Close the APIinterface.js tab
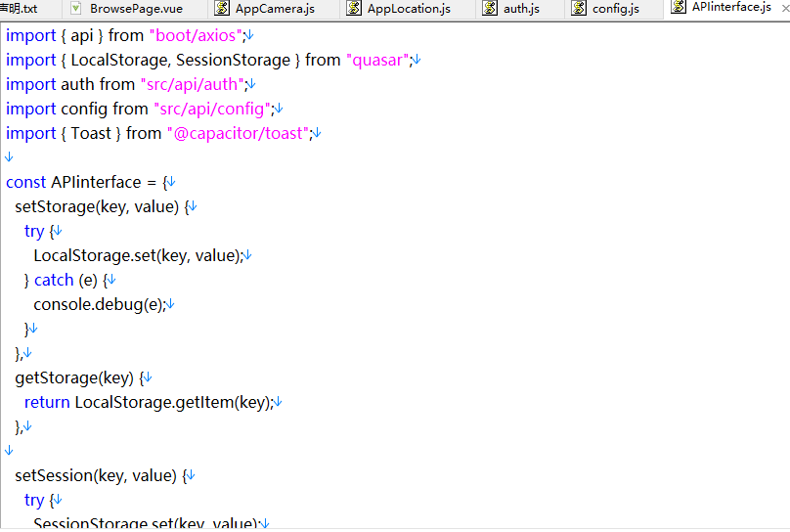 (785, 8)
